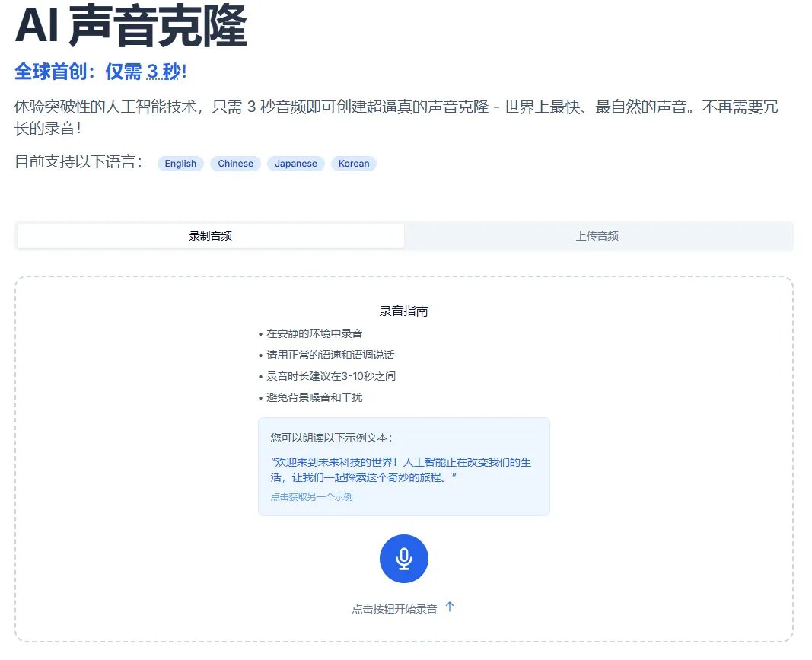Select the Chinese language tag
The height and width of the screenshot is (660, 812).
235,164
